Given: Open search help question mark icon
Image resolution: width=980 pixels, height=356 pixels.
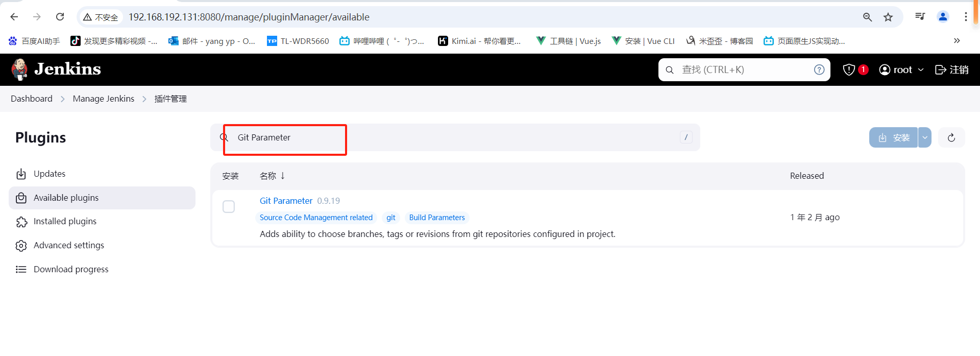Looking at the screenshot, I should [819, 69].
